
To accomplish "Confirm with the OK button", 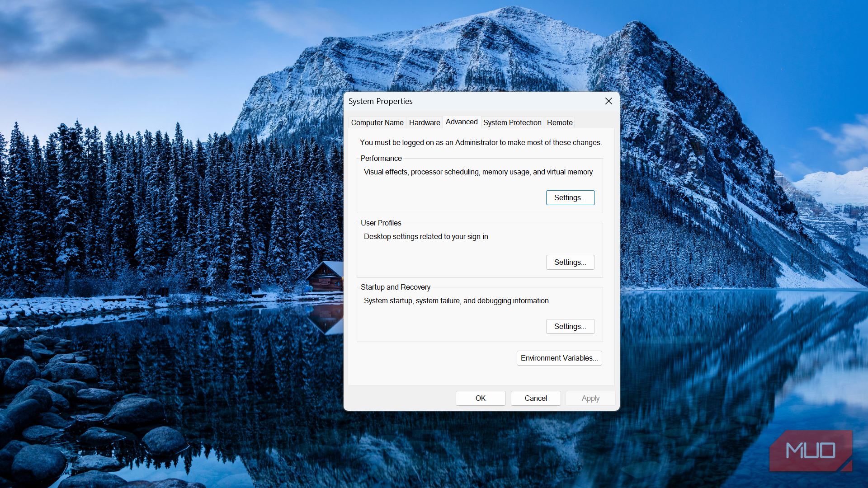I will click(481, 398).
